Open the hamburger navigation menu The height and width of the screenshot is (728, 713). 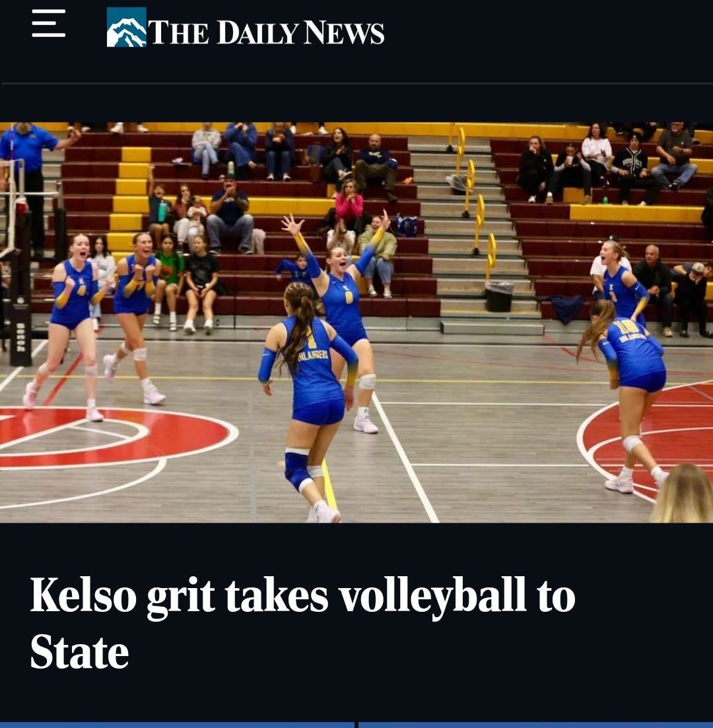pos(48,23)
